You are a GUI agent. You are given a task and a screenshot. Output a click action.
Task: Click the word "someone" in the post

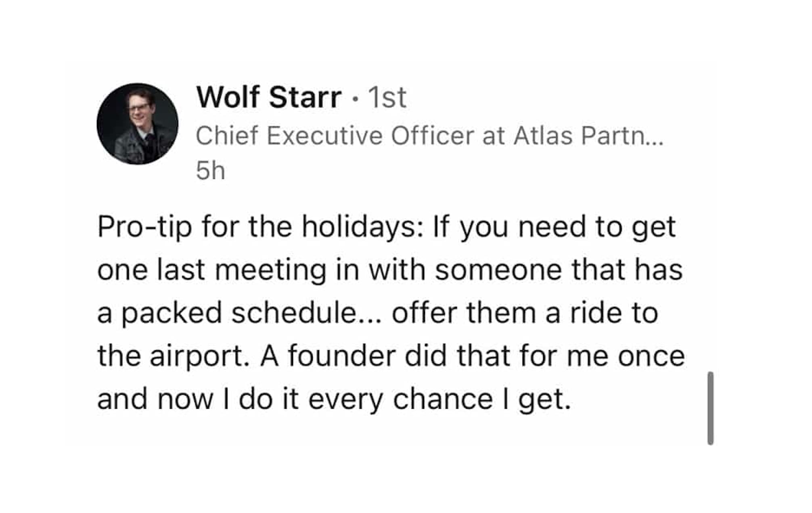pos(498,270)
